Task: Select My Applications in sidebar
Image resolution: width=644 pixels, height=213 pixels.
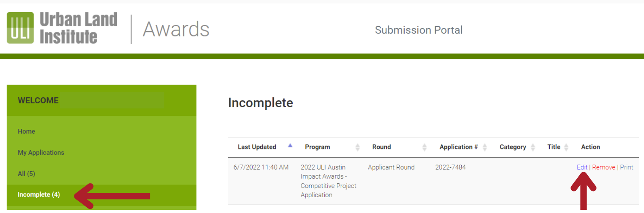Action: pyautogui.click(x=41, y=153)
